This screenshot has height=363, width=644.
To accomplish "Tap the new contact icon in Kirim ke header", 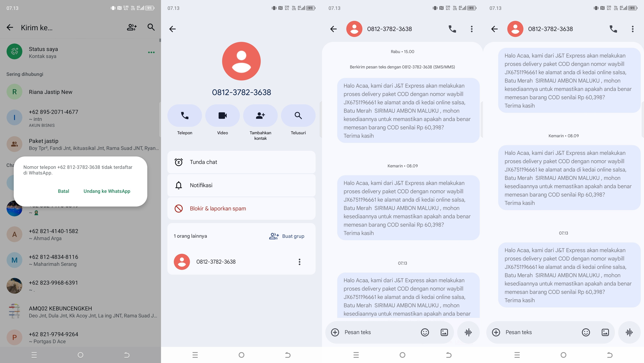I will click(x=131, y=27).
